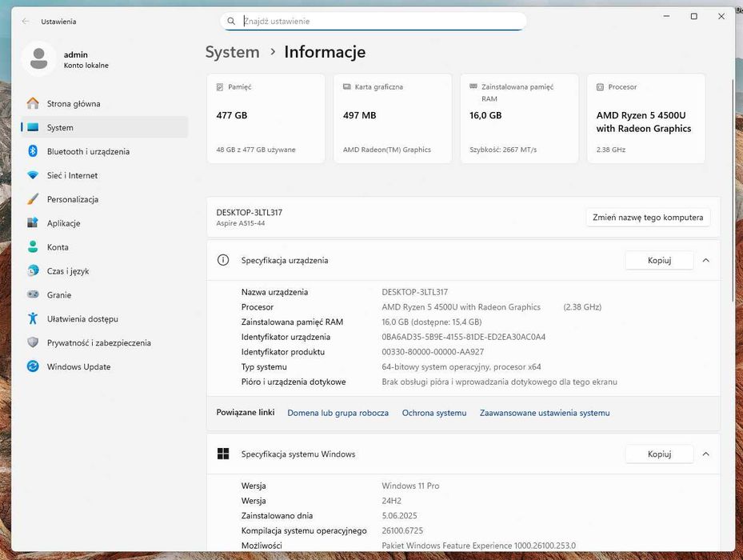
Task: Select the Konta menu item
Action: tap(58, 247)
